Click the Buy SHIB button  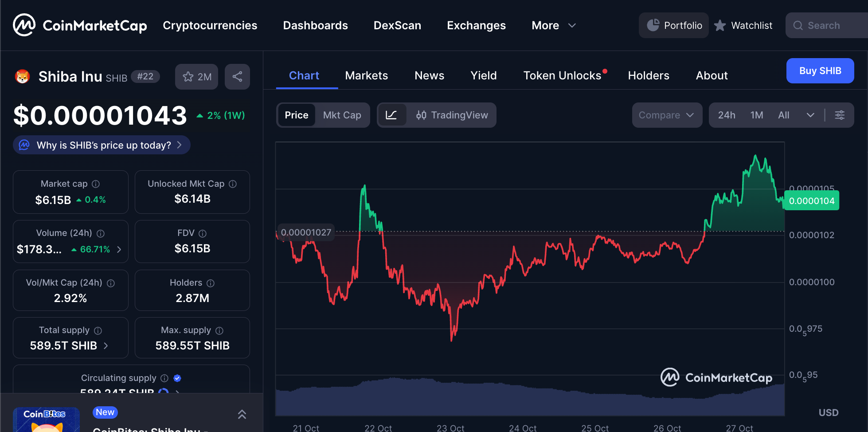tap(820, 71)
